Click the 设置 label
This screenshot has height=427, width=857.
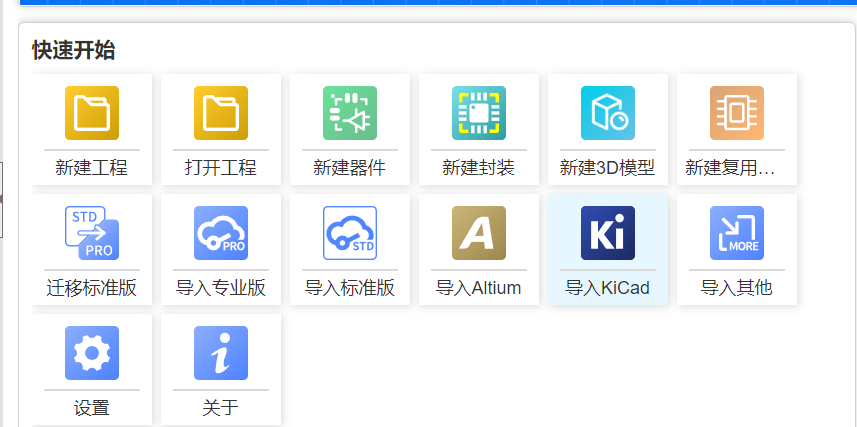click(x=92, y=408)
